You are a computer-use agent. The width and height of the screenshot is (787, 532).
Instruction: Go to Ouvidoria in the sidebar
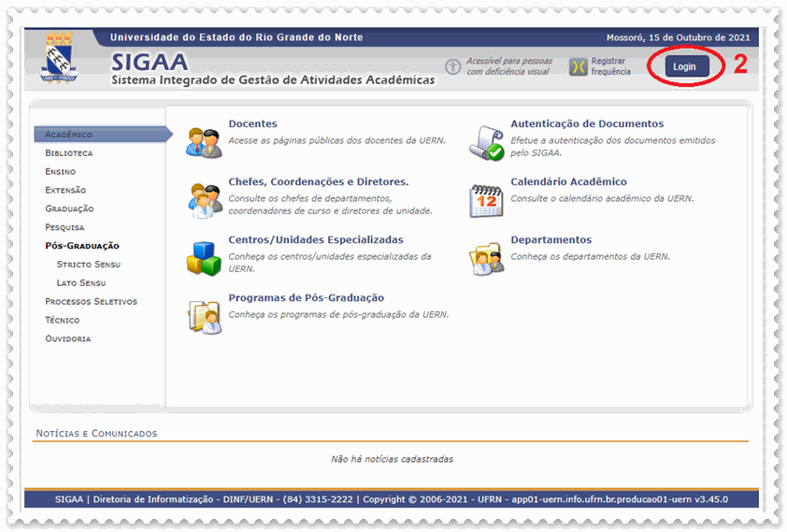tap(68, 338)
